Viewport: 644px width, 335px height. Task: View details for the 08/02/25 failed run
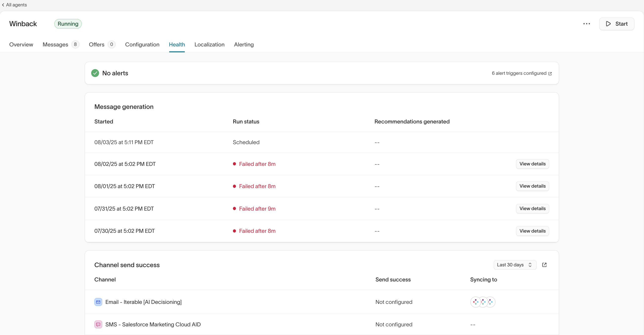[532, 164]
